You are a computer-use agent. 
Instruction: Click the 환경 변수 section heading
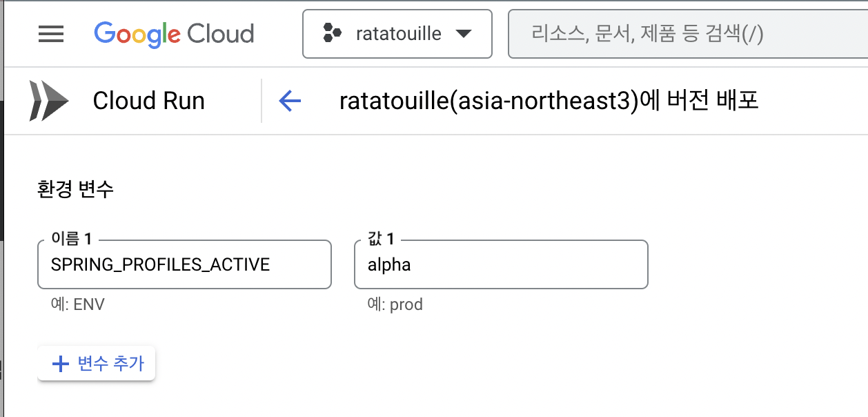pyautogui.click(x=75, y=189)
